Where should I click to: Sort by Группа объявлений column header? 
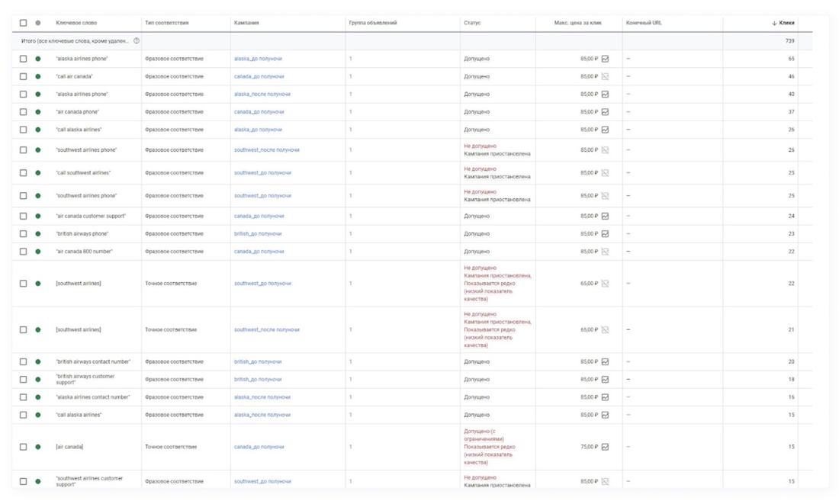373,23
